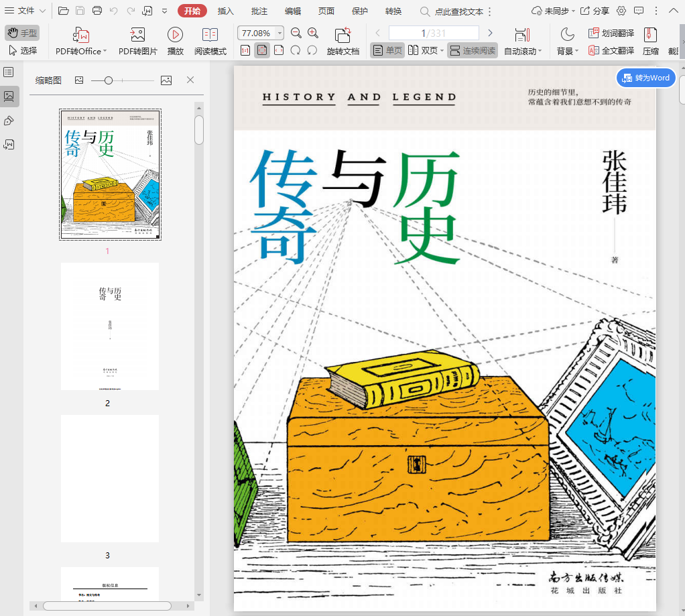Viewport: 685px width, 616px height.
Task: Toggle 连续阅读 continuous reading
Action: pos(473,51)
